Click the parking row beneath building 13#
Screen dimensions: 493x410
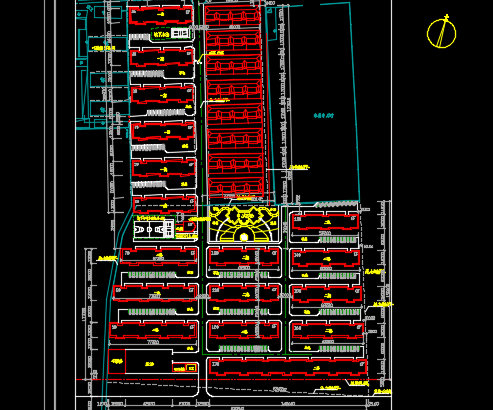coord(338,240)
